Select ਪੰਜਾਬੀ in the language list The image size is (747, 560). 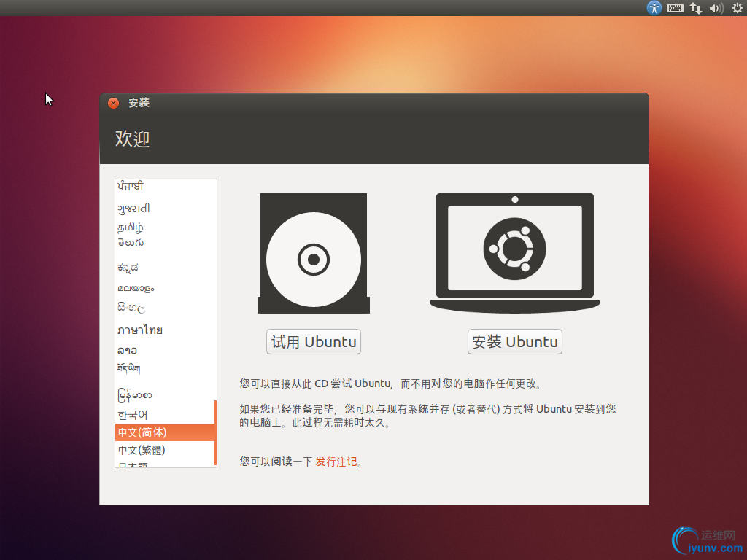coord(165,186)
